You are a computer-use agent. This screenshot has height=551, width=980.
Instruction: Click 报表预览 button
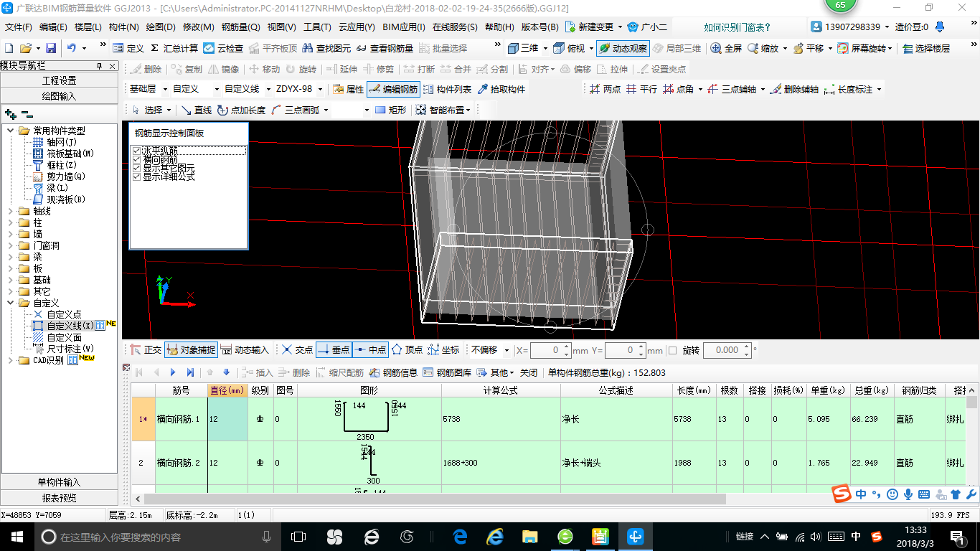tap(59, 498)
